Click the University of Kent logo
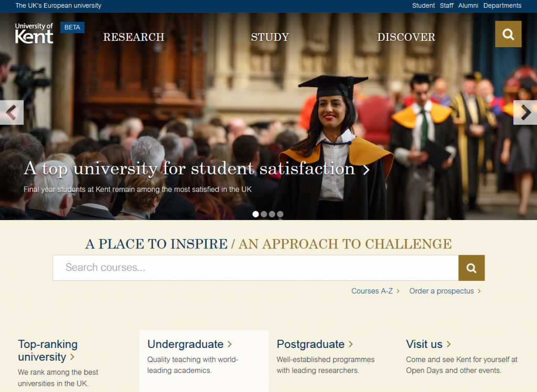The image size is (537, 392). 34,33
